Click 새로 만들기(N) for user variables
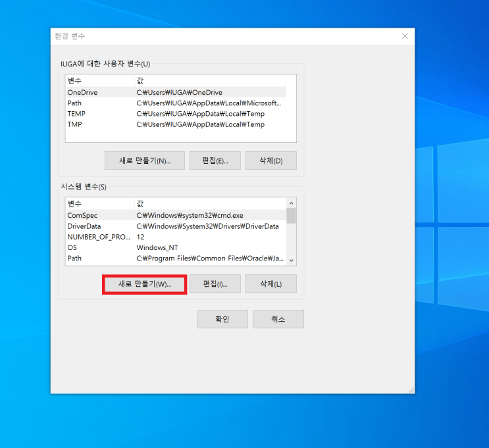The height and width of the screenshot is (448, 489). (x=145, y=161)
